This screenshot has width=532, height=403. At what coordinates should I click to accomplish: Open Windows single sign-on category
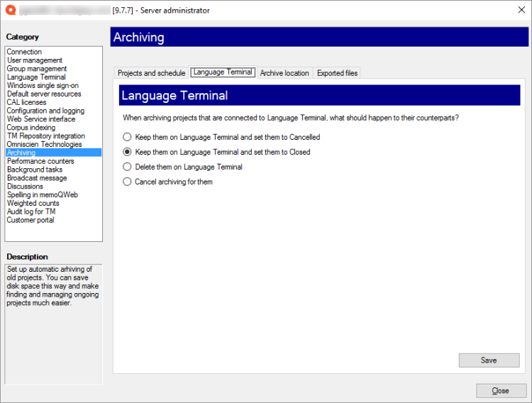tap(54, 86)
